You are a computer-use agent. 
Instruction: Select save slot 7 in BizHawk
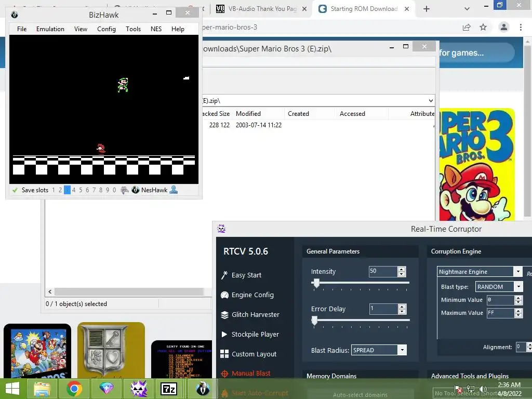coord(94,190)
